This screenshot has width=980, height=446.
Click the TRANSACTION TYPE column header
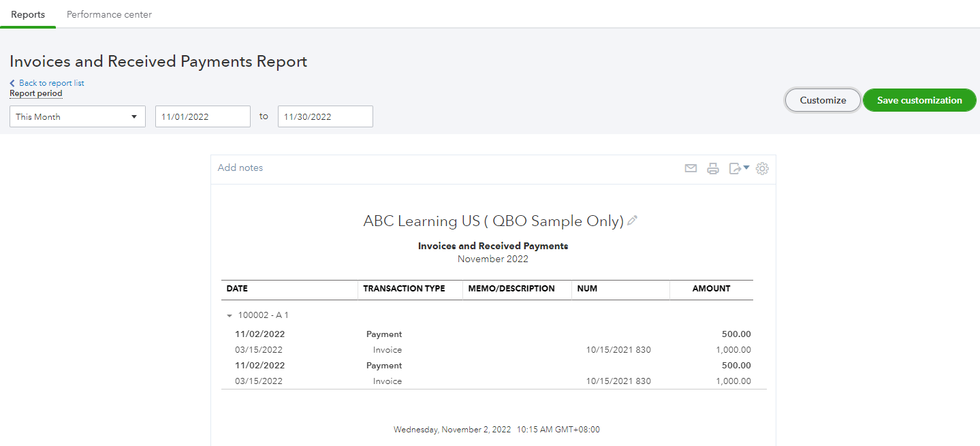404,289
